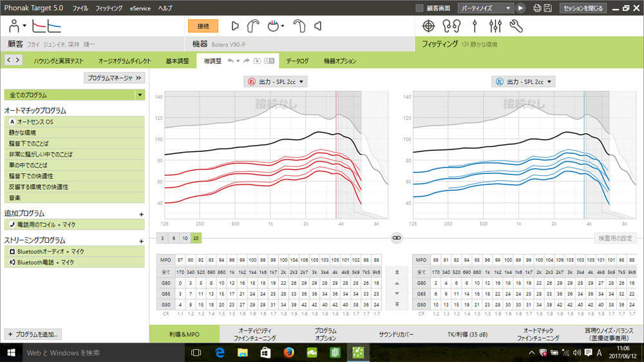Click the double down arrow gain step

coord(397,305)
